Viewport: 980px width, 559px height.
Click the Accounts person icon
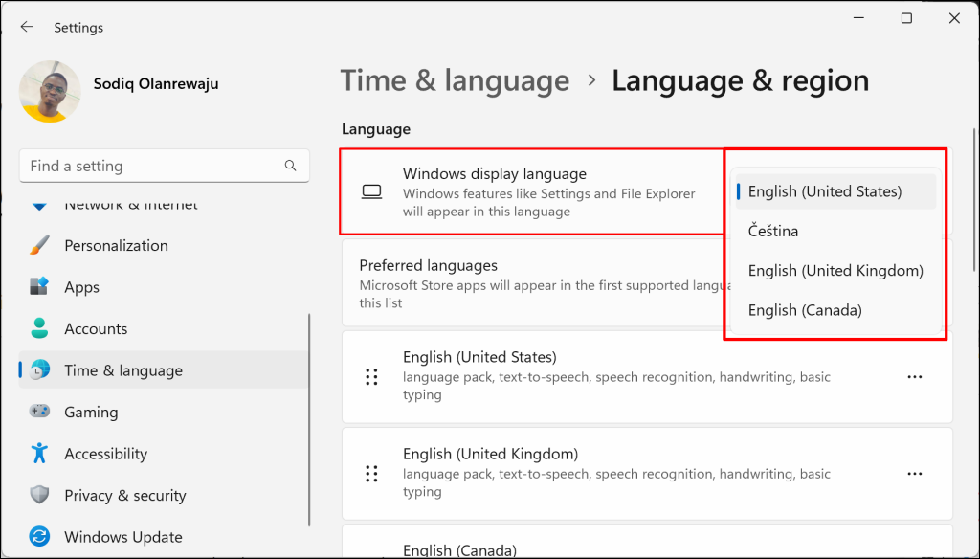[x=39, y=328]
